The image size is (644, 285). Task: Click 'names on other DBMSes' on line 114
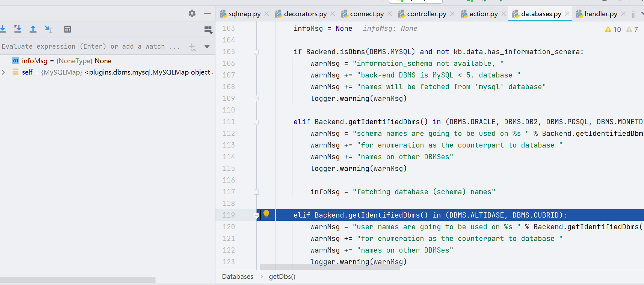[405, 157]
